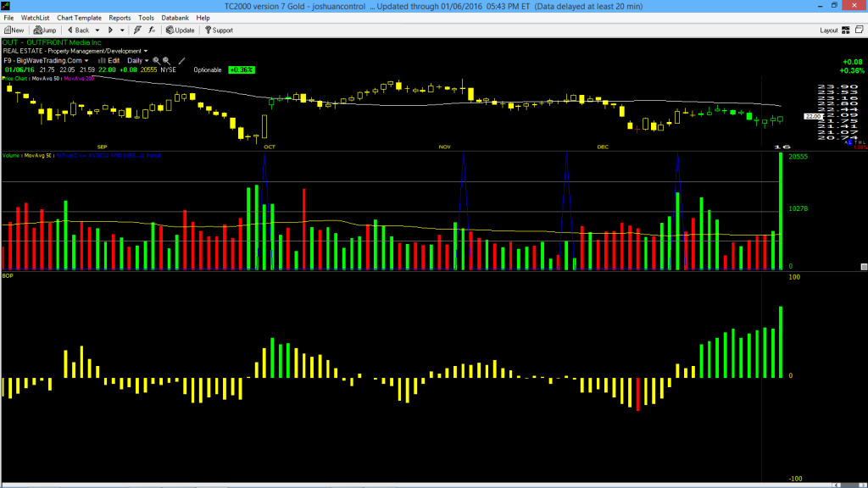Open the F9 - BigWaveTrading.Com template dropdown

[46, 60]
